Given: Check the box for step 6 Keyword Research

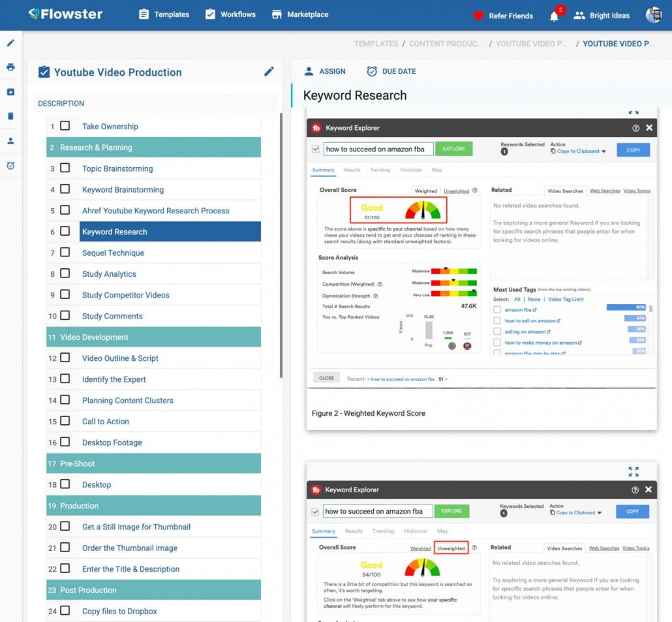Looking at the screenshot, I should point(65,231).
